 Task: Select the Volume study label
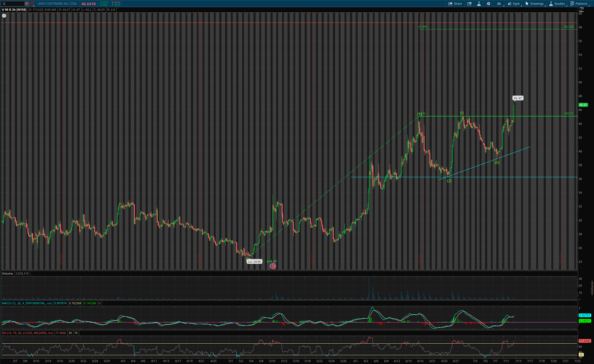pos(7,273)
